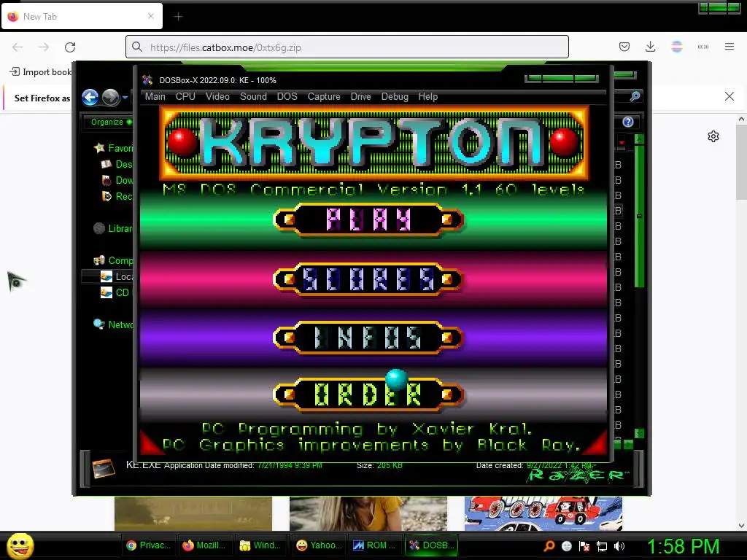Select Network in Explorer navigation pane
This screenshot has height=560, width=747.
coord(113,324)
